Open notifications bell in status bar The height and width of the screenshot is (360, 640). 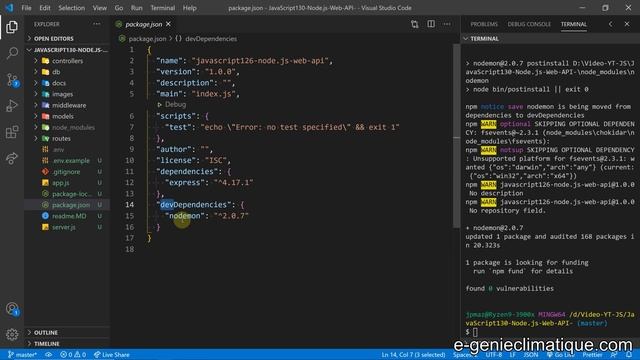pyautogui.click(x=629, y=355)
